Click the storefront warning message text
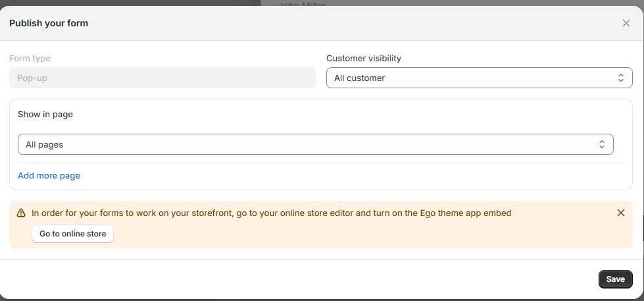The image size is (644, 301). 272,213
